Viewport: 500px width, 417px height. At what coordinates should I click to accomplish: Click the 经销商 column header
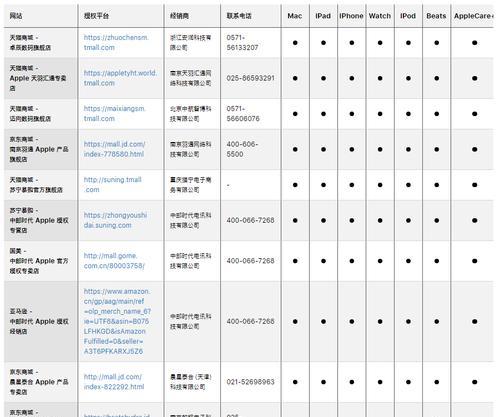point(179,16)
